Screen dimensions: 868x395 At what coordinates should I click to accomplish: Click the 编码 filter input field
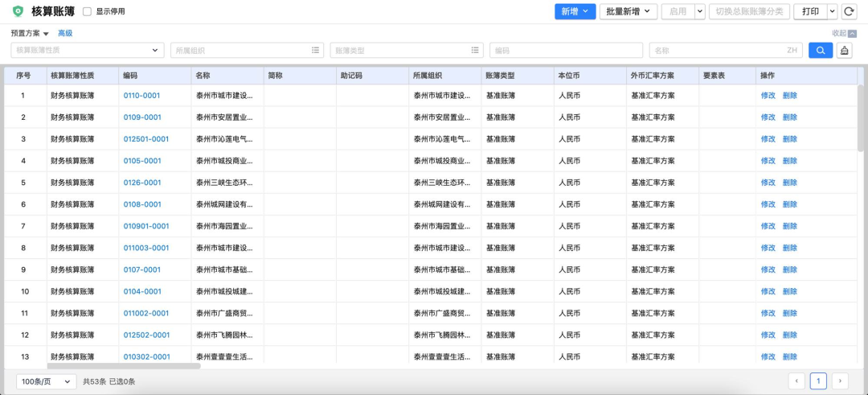click(x=565, y=51)
